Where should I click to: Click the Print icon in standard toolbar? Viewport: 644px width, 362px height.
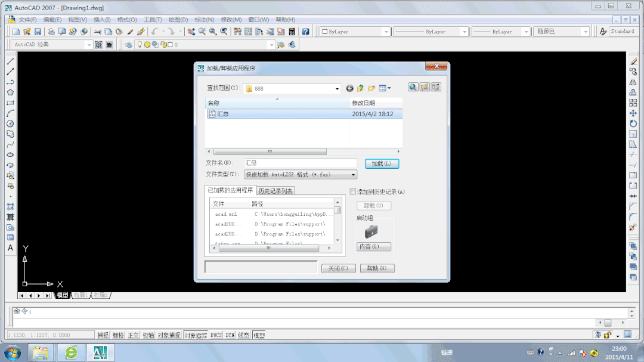coord(51,32)
